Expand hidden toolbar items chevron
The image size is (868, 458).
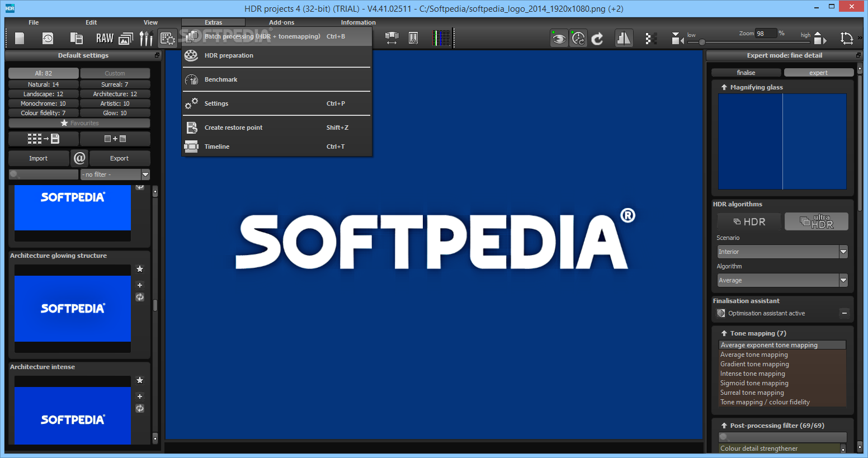(860, 38)
